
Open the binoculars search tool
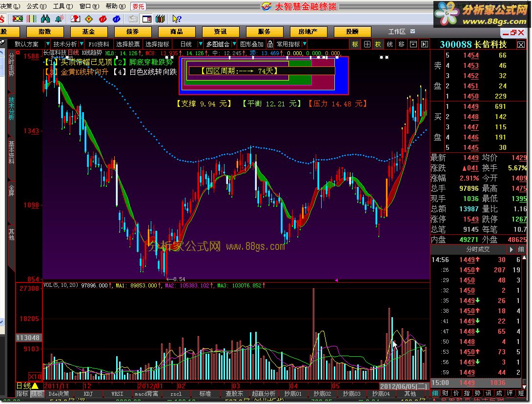pos(45,19)
